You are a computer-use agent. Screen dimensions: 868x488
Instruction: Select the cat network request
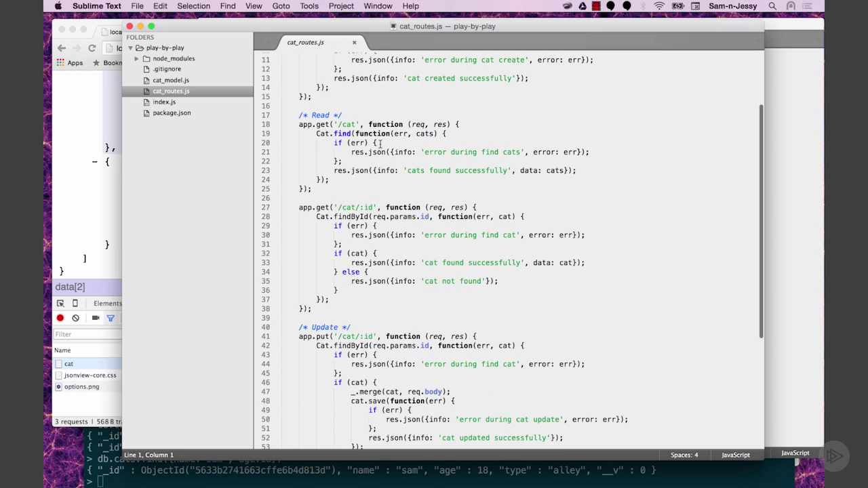click(x=87, y=364)
